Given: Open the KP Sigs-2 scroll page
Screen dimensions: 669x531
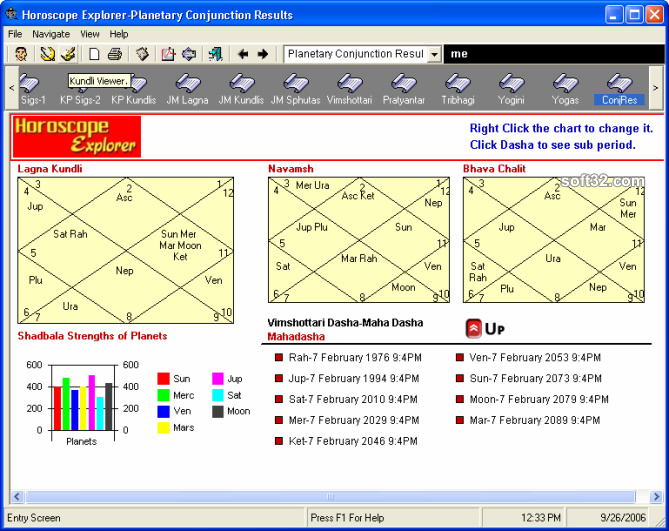Looking at the screenshot, I should click(80, 89).
